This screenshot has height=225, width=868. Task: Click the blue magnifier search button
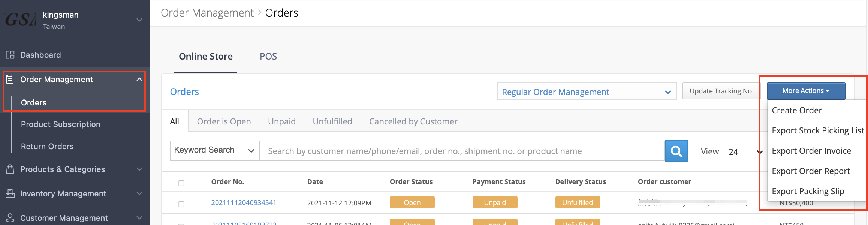676,151
